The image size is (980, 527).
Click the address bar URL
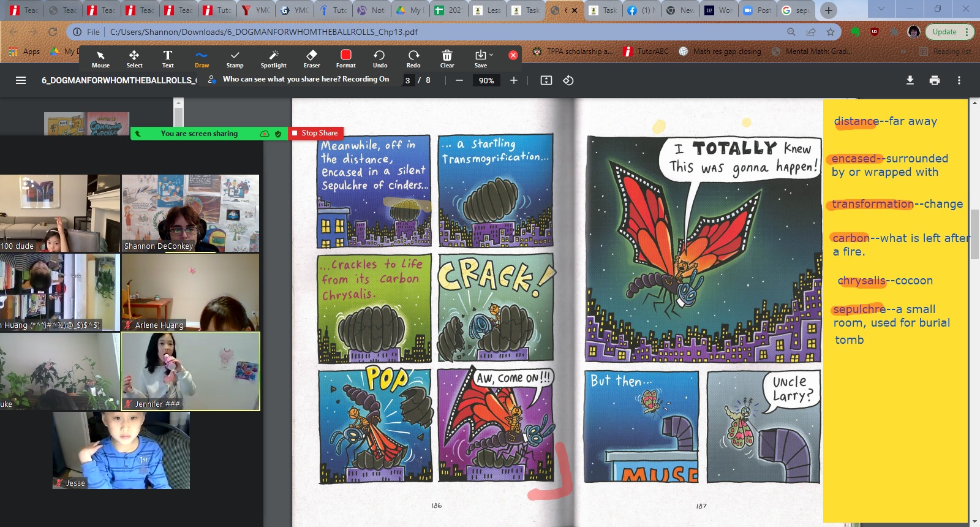(x=264, y=32)
